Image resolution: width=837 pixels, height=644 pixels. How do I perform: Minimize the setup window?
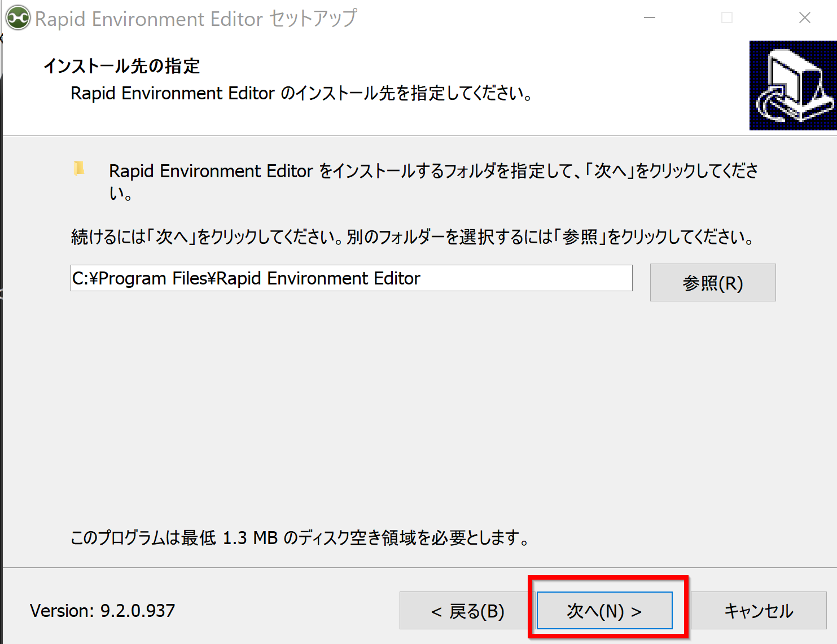(x=650, y=18)
